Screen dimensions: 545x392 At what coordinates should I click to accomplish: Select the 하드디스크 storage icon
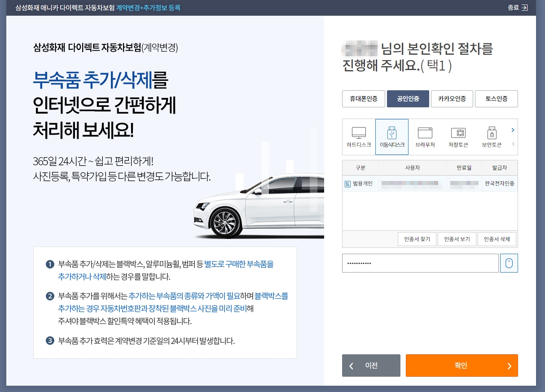point(359,137)
